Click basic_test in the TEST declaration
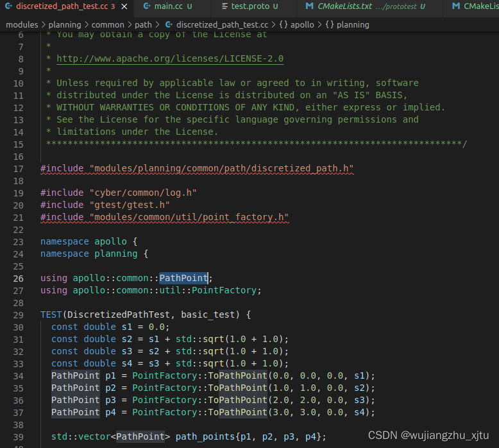The height and width of the screenshot is (448, 499). (x=208, y=315)
